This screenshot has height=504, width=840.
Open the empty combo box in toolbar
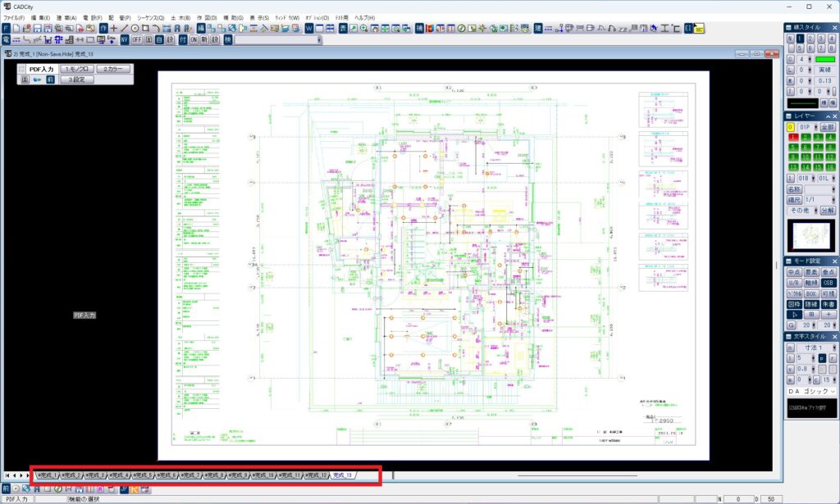pyautogui.click(x=278, y=39)
